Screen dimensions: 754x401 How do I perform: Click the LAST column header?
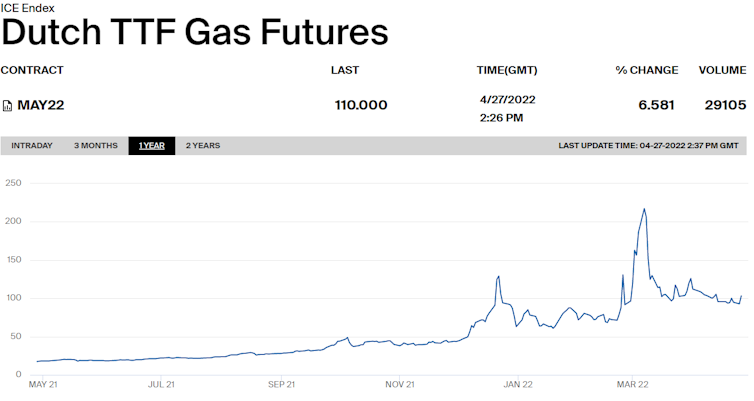[345, 70]
